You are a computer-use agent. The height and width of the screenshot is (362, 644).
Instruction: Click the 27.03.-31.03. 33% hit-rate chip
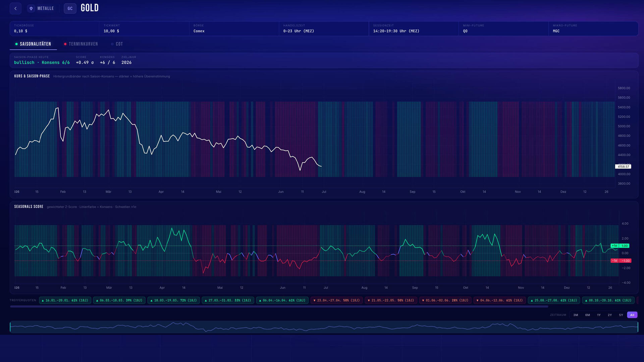pos(228,300)
